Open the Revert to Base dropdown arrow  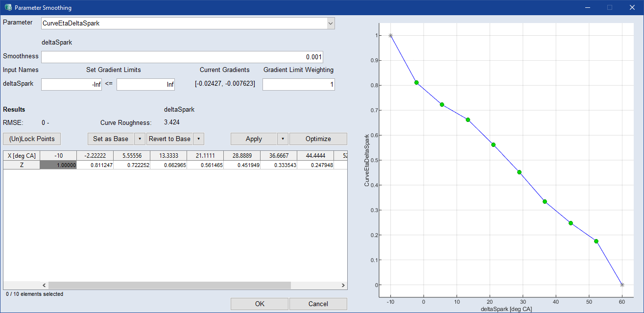198,139
